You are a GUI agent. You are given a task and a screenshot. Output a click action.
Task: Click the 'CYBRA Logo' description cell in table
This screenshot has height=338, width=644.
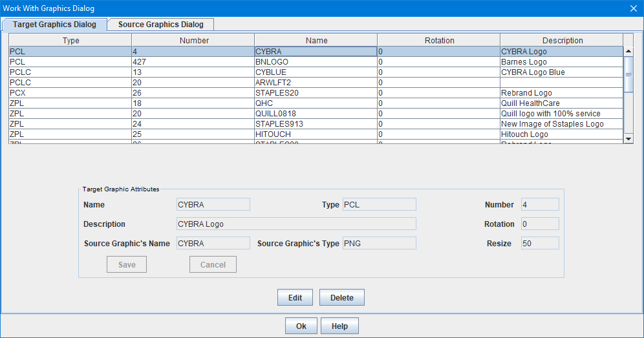[561, 51]
